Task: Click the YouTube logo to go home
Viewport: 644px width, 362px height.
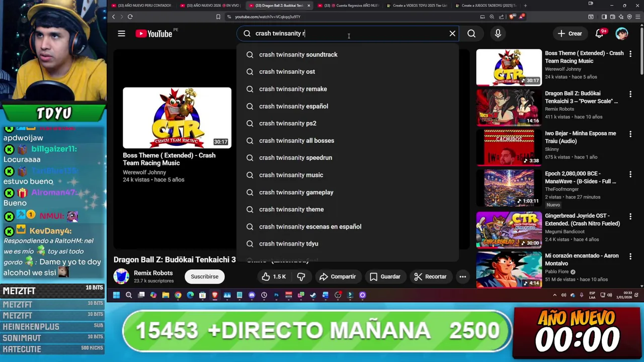Action: coord(154,34)
